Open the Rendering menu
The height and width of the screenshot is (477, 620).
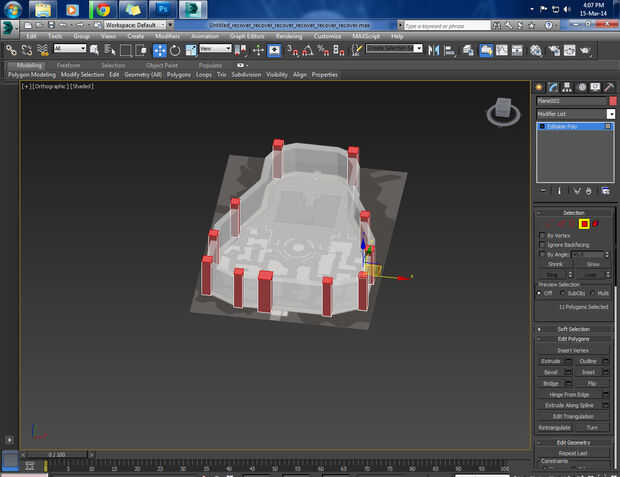click(288, 36)
